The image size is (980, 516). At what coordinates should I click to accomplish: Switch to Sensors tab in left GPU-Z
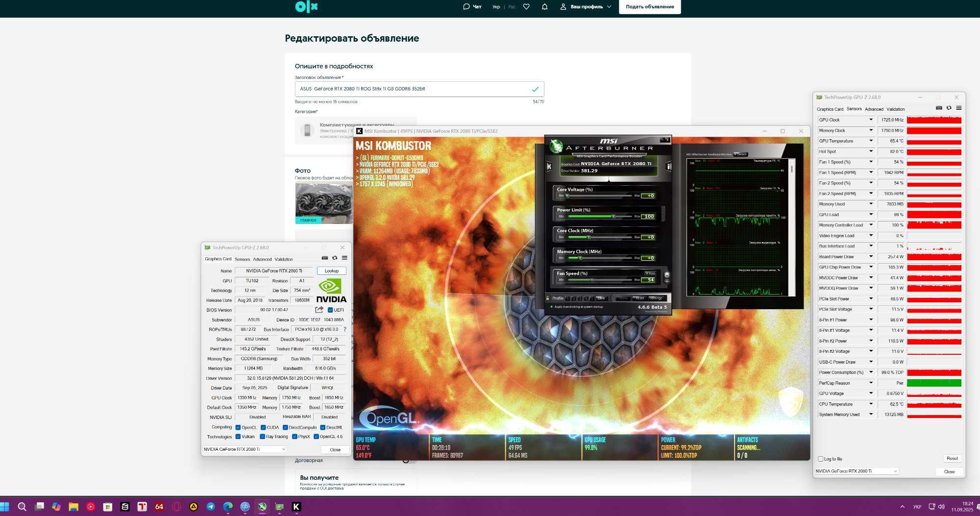point(242,259)
